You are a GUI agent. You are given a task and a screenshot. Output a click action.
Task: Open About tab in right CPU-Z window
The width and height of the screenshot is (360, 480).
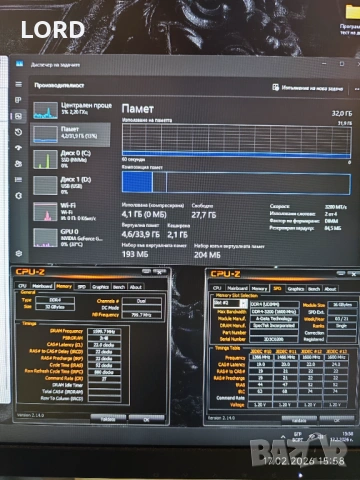330,289
